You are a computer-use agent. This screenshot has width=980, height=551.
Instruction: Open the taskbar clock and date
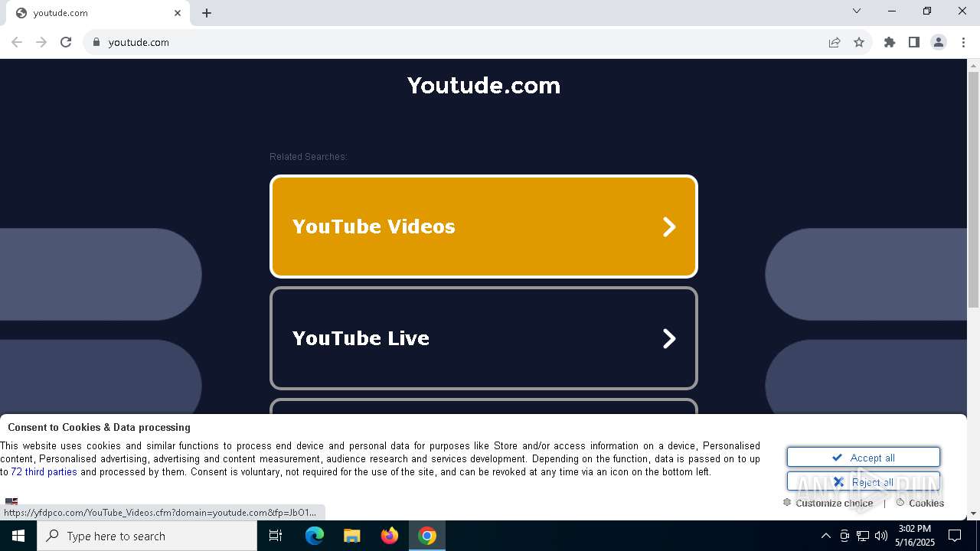point(915,536)
